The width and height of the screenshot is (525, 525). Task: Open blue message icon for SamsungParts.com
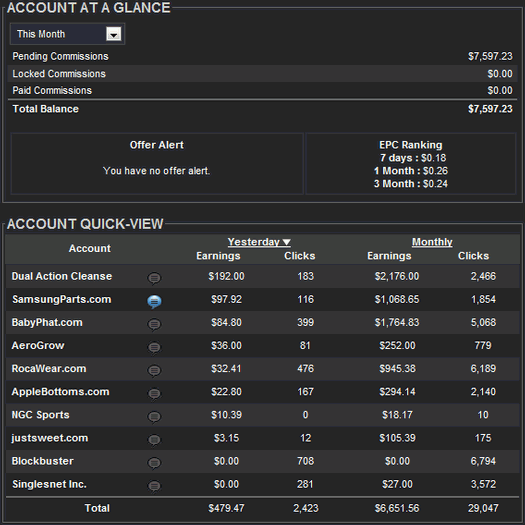coord(154,301)
